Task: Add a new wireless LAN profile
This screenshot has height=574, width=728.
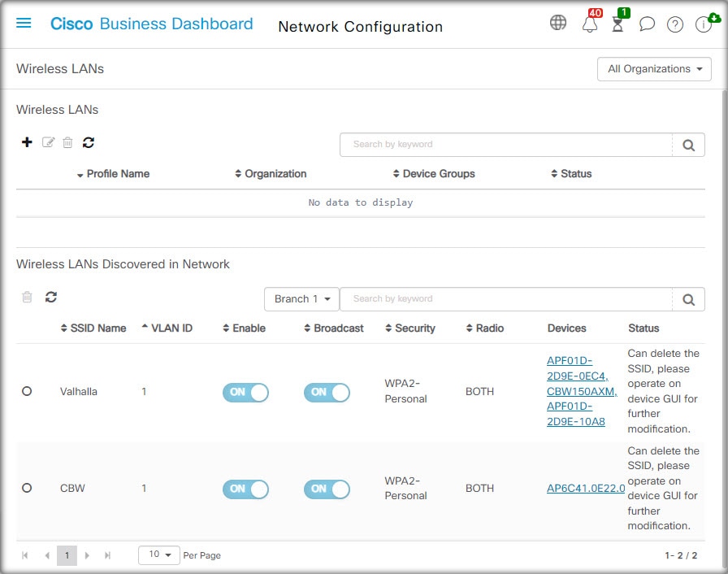Action: (27, 142)
